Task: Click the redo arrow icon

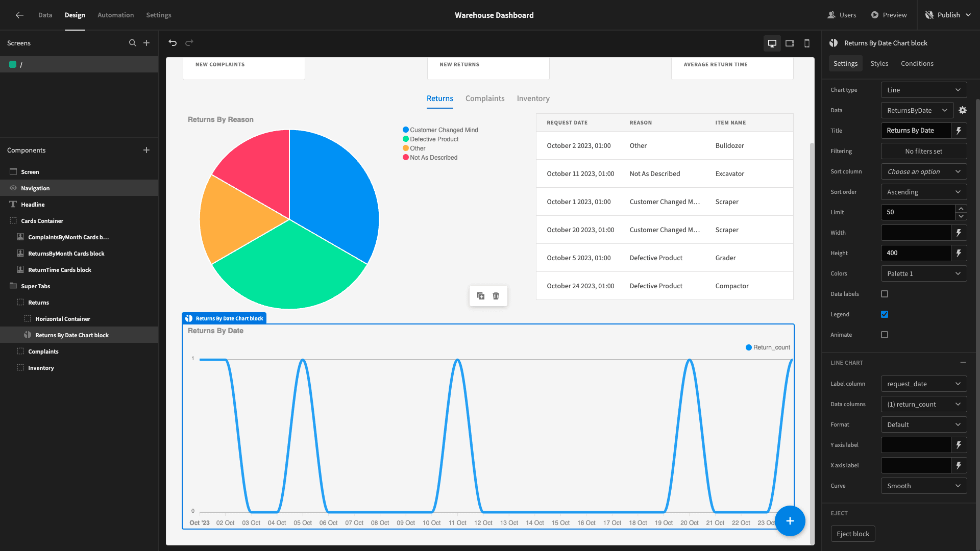Action: [x=189, y=43]
